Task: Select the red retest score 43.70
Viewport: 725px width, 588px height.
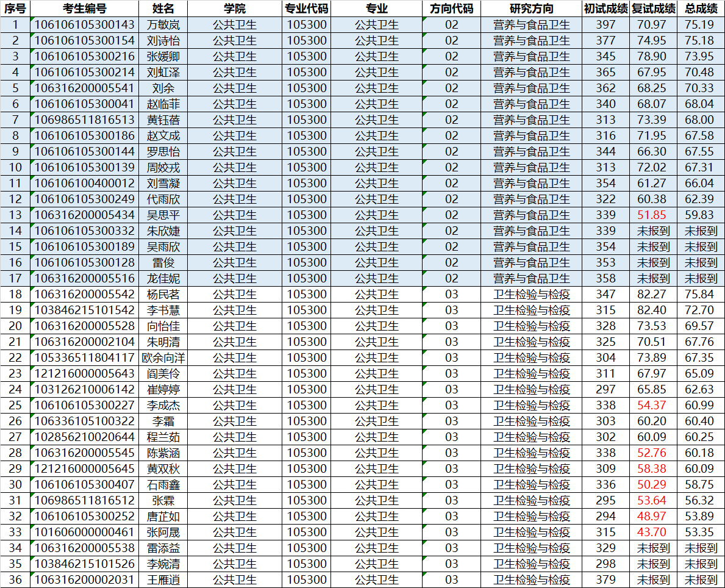Action: [x=652, y=532]
